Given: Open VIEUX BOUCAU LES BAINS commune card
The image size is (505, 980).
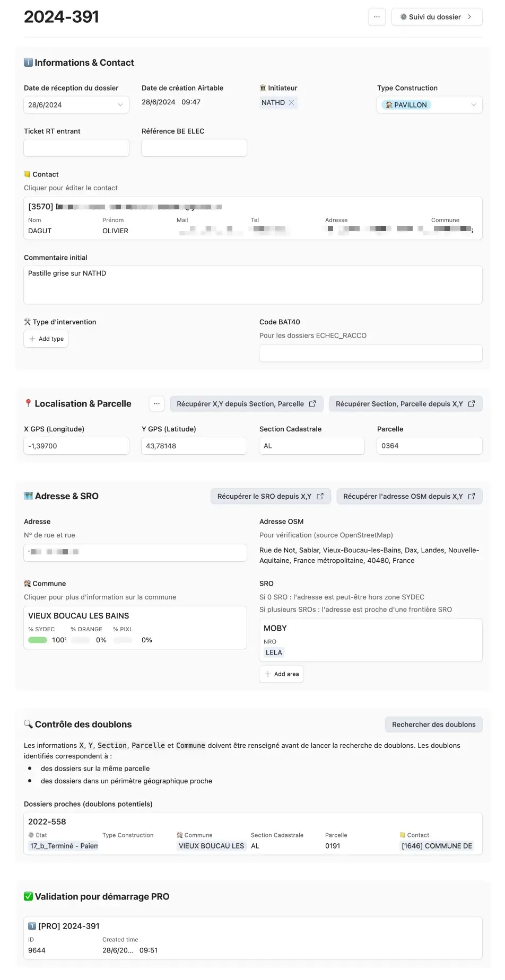Looking at the screenshot, I should coord(135,628).
